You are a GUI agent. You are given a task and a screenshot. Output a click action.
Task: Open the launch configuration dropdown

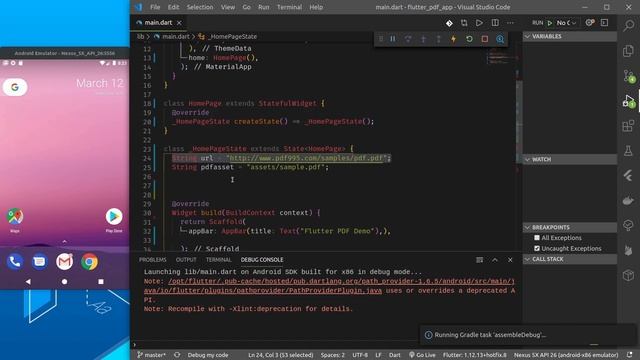tap(567, 23)
